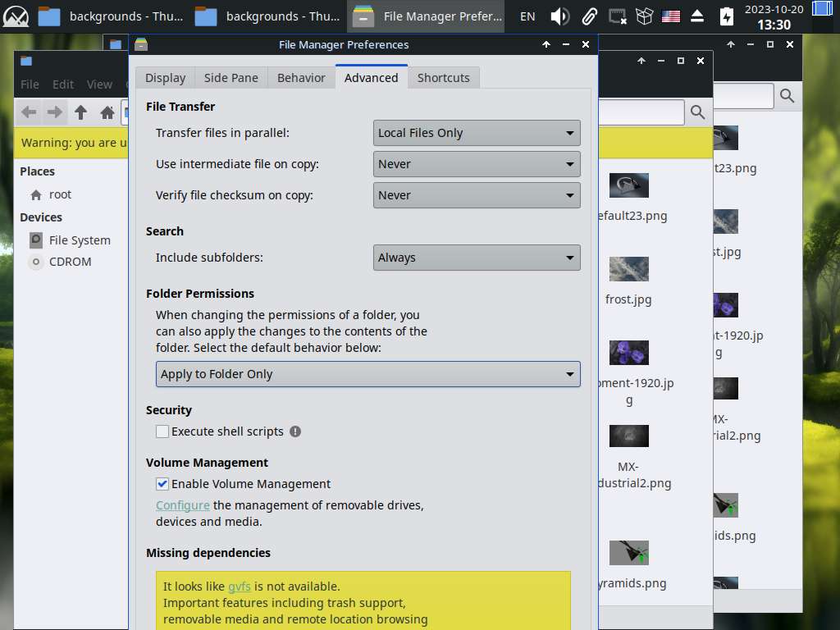The height and width of the screenshot is (630, 840).
Task: Click the package box updater tray icon
Action: click(645, 16)
